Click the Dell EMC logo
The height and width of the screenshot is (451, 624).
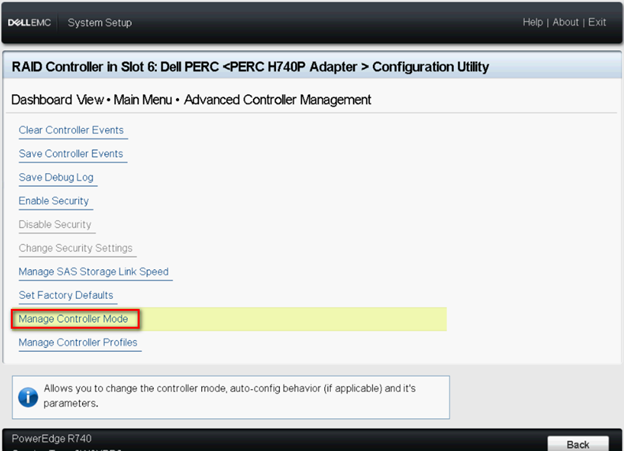tap(29, 23)
